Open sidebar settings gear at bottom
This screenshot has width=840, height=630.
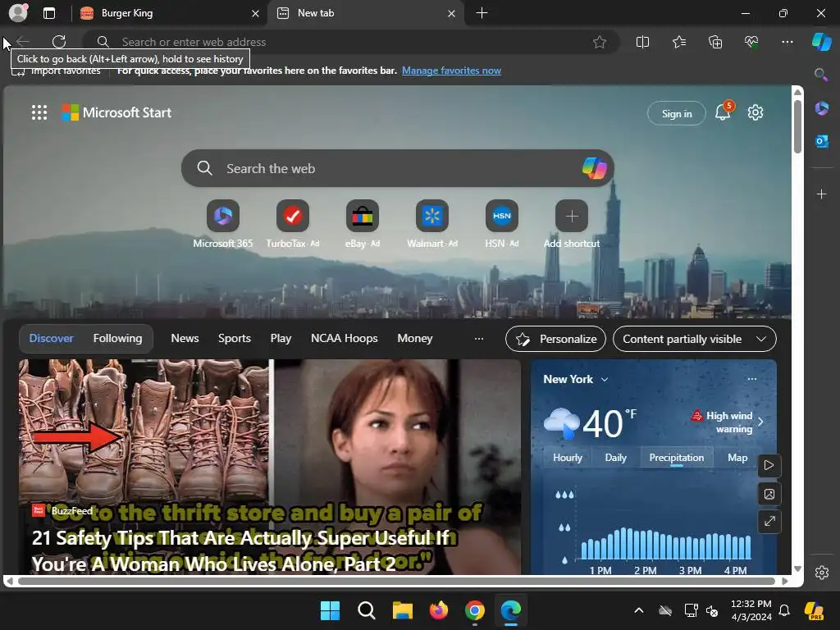(821, 572)
